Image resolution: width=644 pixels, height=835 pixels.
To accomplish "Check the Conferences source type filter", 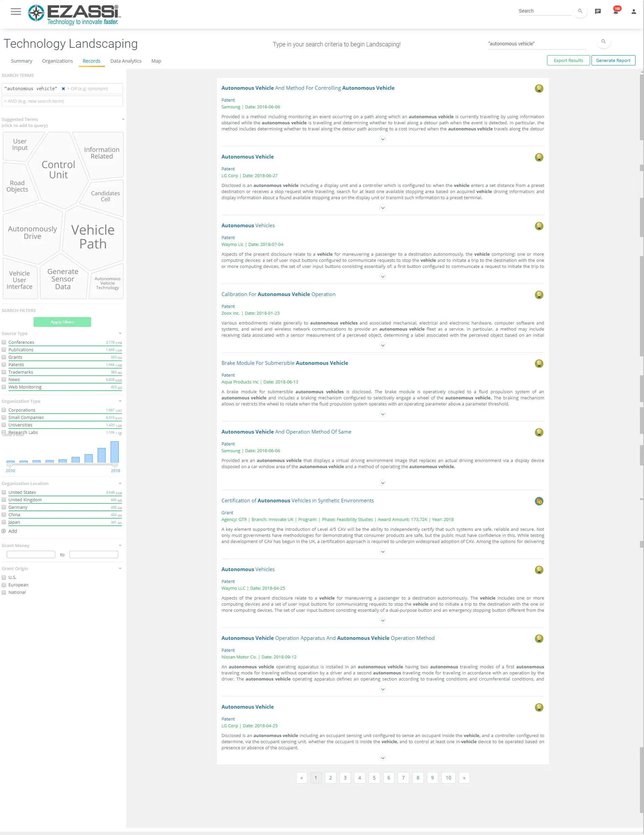I will click(x=4, y=342).
